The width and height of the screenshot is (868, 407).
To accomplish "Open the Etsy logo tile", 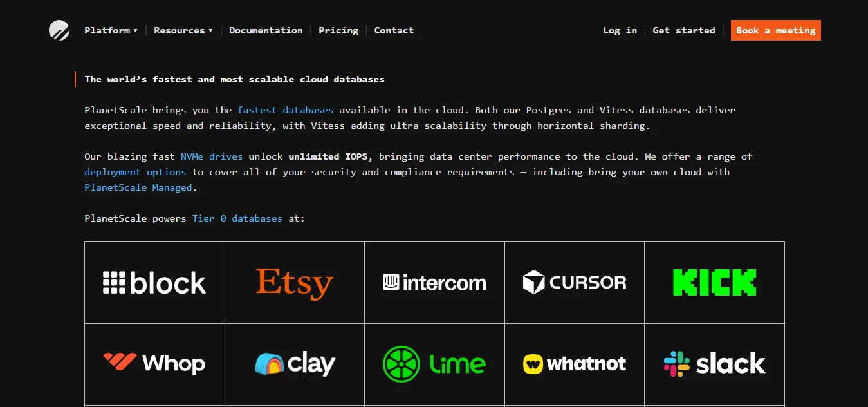I will 295,283.
